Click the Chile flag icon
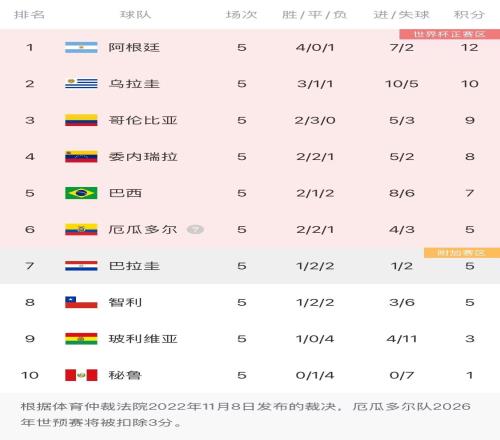Viewport: 500px width, 440px height. click(x=81, y=302)
